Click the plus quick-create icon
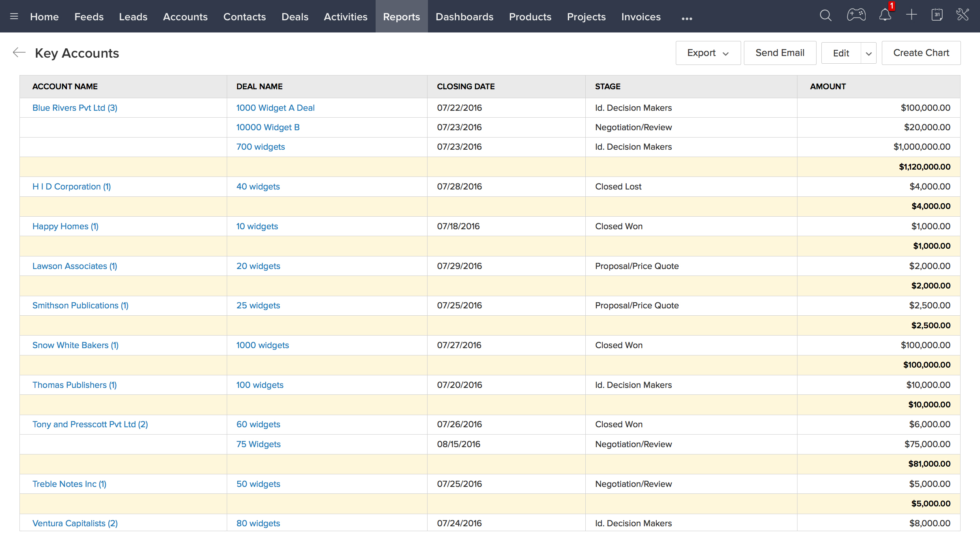 tap(911, 15)
